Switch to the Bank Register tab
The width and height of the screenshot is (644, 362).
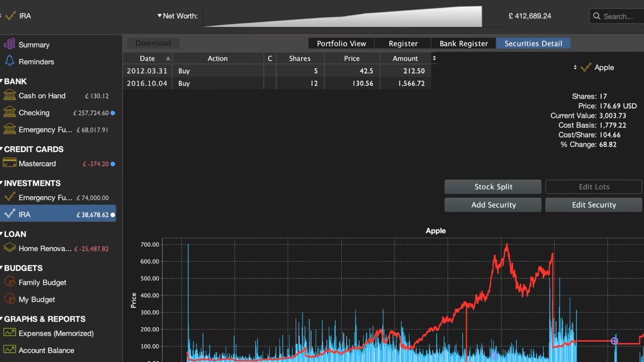(463, 44)
